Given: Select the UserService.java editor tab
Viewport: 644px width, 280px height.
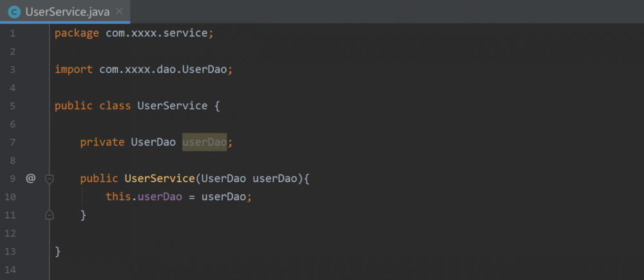Looking at the screenshot, I should [68, 12].
